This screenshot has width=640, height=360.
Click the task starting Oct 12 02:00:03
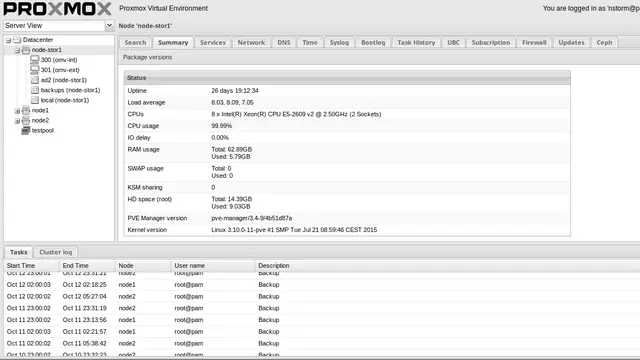coord(322,284)
